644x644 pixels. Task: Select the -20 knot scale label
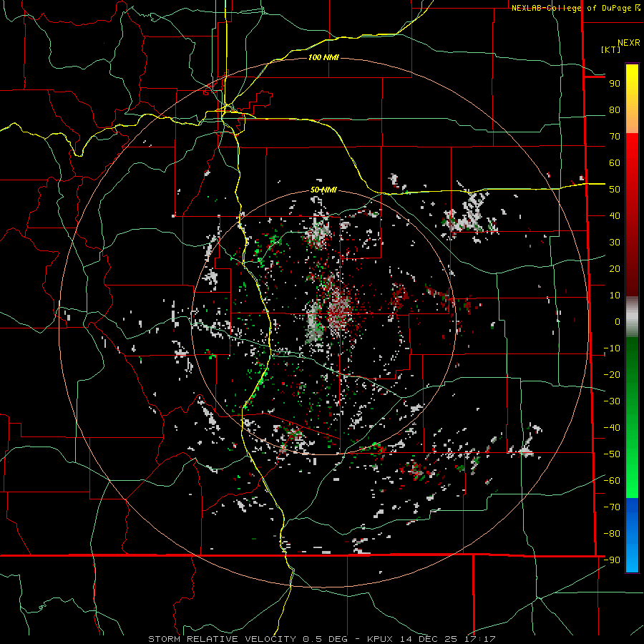coord(612,375)
